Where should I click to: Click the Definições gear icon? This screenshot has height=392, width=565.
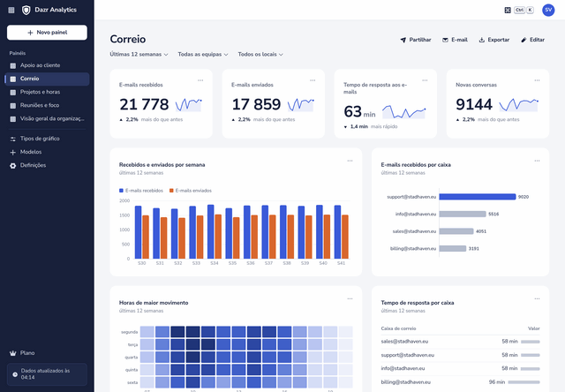(x=13, y=166)
